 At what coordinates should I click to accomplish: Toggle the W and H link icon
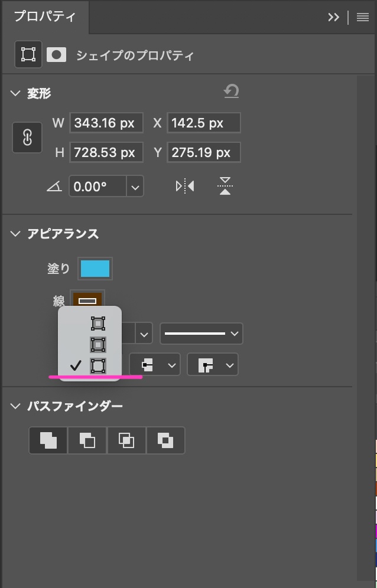point(27,137)
